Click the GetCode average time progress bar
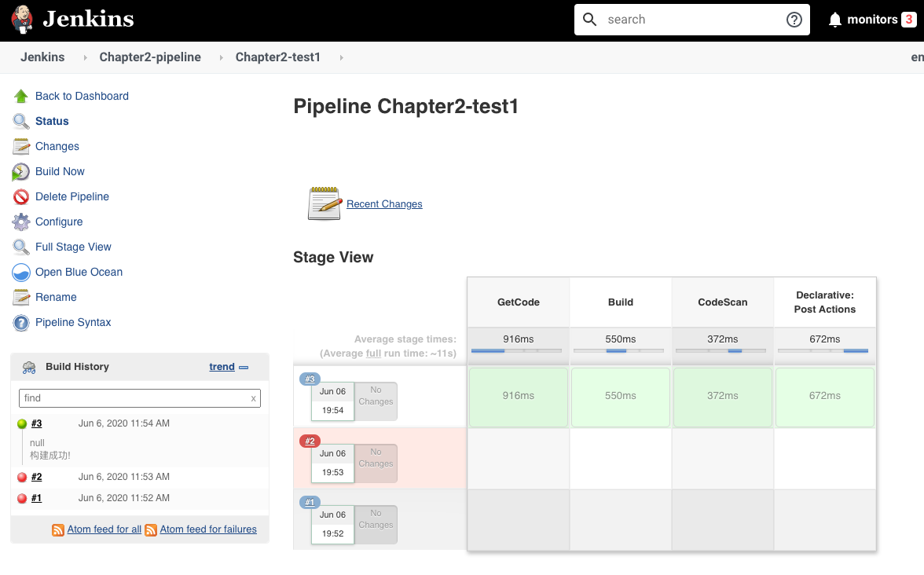Screen dimensions: 924x575 tap(516, 351)
